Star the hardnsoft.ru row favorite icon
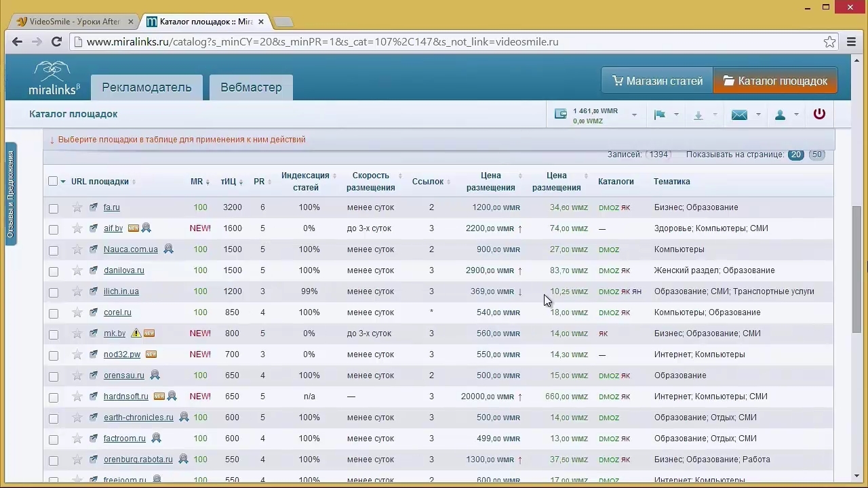The width and height of the screenshot is (868, 488). coord(77,396)
